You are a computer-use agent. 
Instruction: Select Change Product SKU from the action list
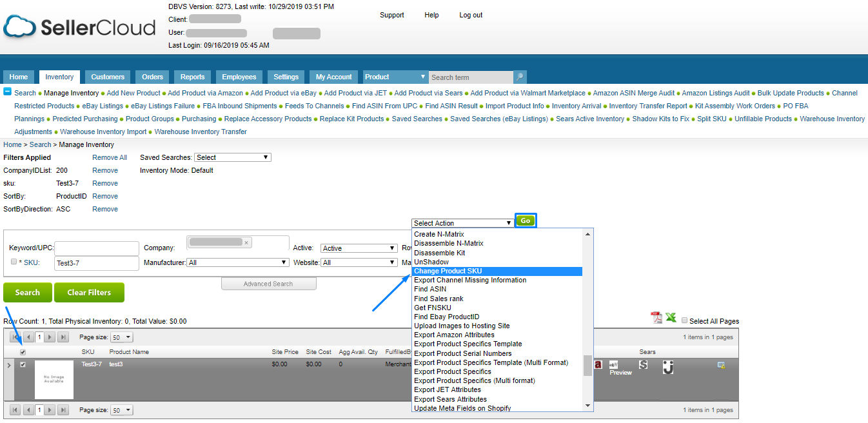[x=497, y=271]
